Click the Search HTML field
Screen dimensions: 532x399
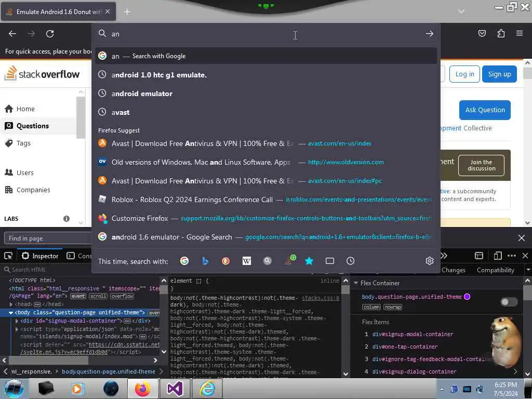47,270
